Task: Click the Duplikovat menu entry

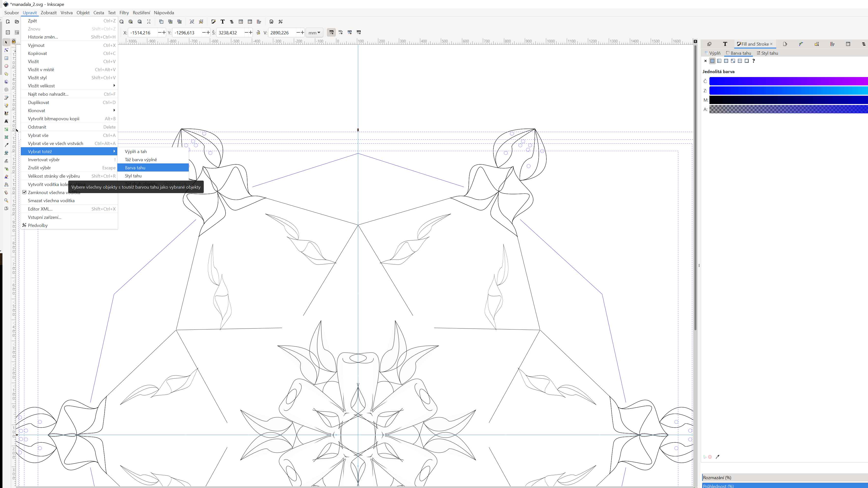Action: 38,102
